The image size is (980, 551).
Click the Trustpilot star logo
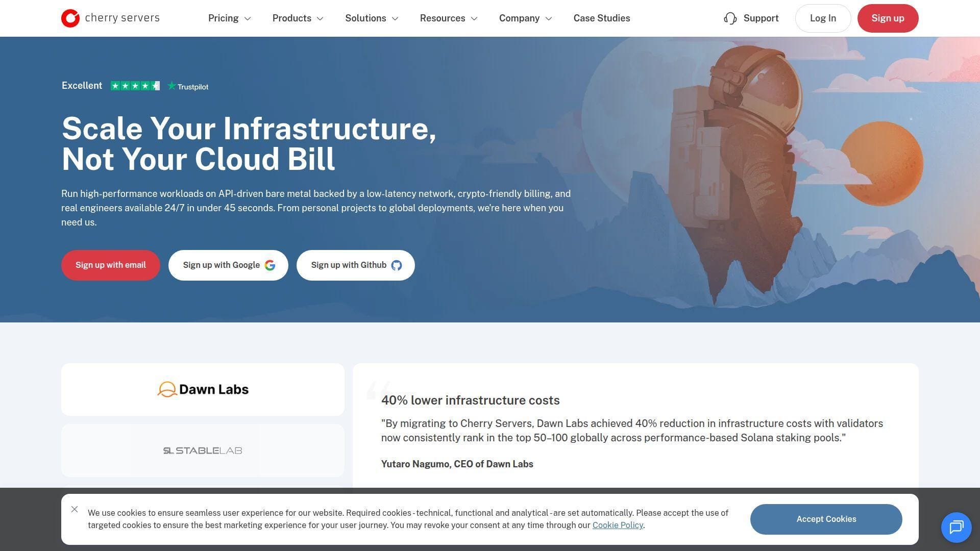click(172, 86)
